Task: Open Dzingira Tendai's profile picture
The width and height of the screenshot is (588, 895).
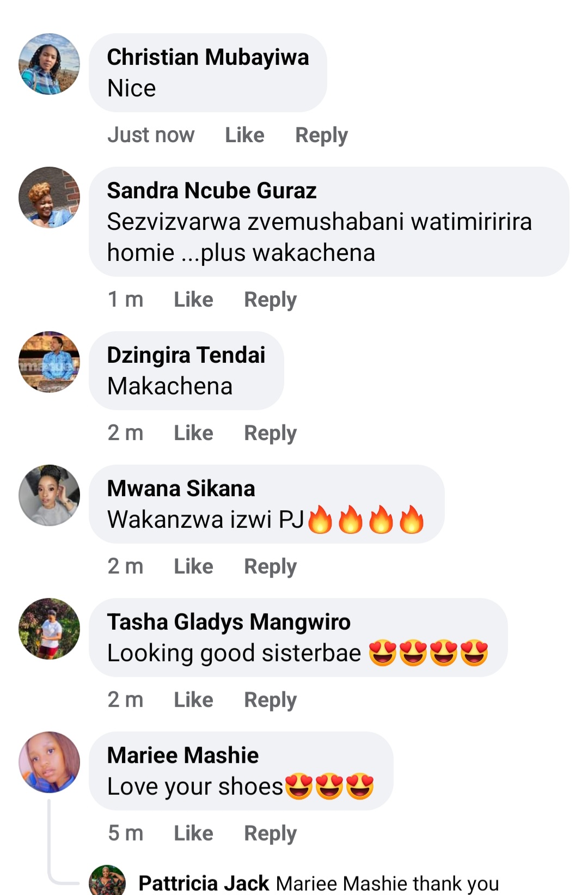Action: (49, 362)
